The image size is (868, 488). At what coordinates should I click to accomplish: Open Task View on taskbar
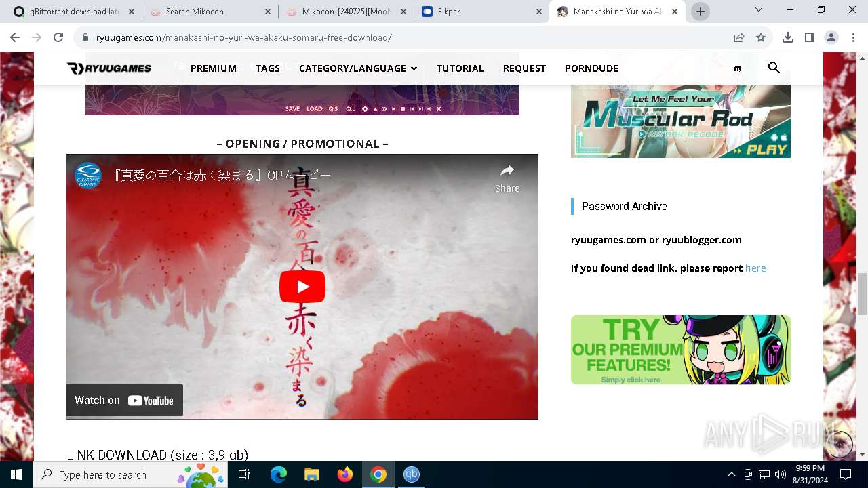pyautogui.click(x=244, y=474)
